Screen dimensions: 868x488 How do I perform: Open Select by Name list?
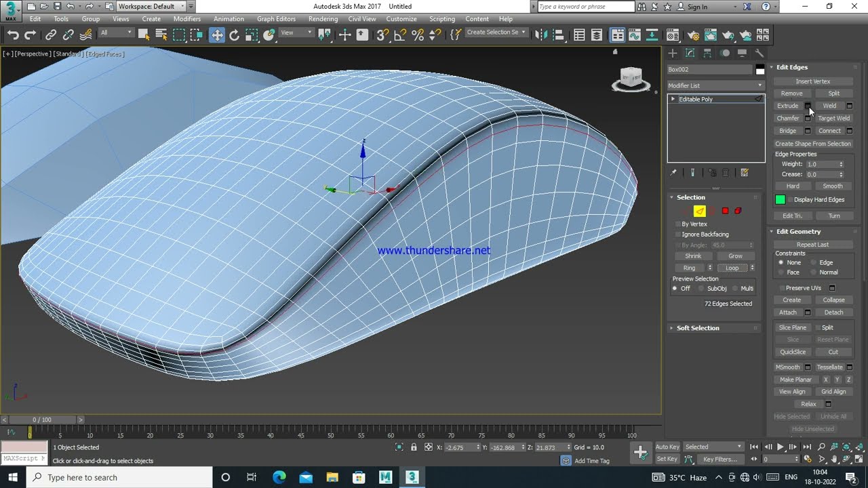[x=161, y=35]
